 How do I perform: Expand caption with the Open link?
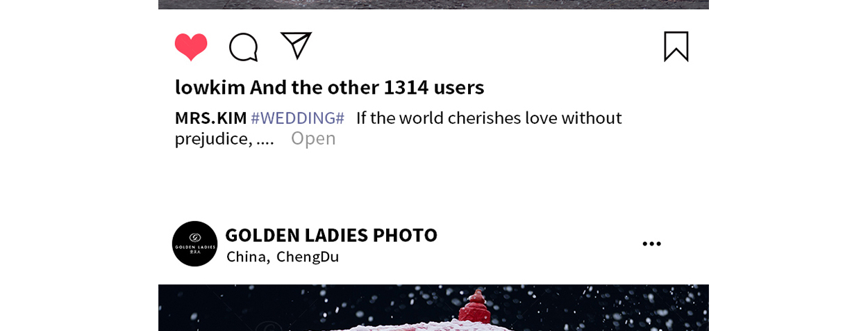(313, 138)
